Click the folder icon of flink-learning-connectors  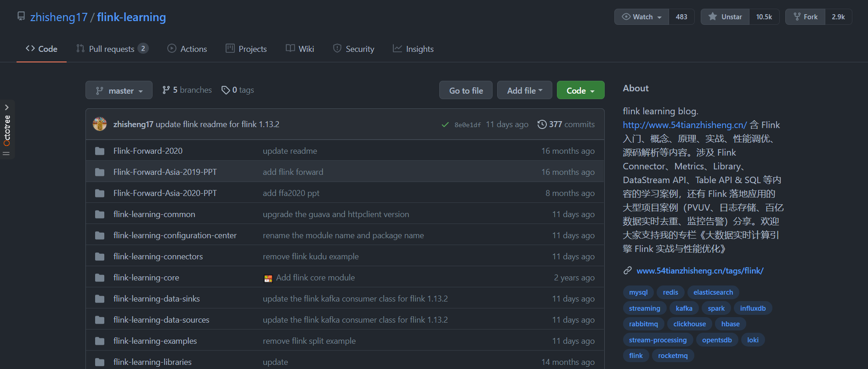point(100,257)
